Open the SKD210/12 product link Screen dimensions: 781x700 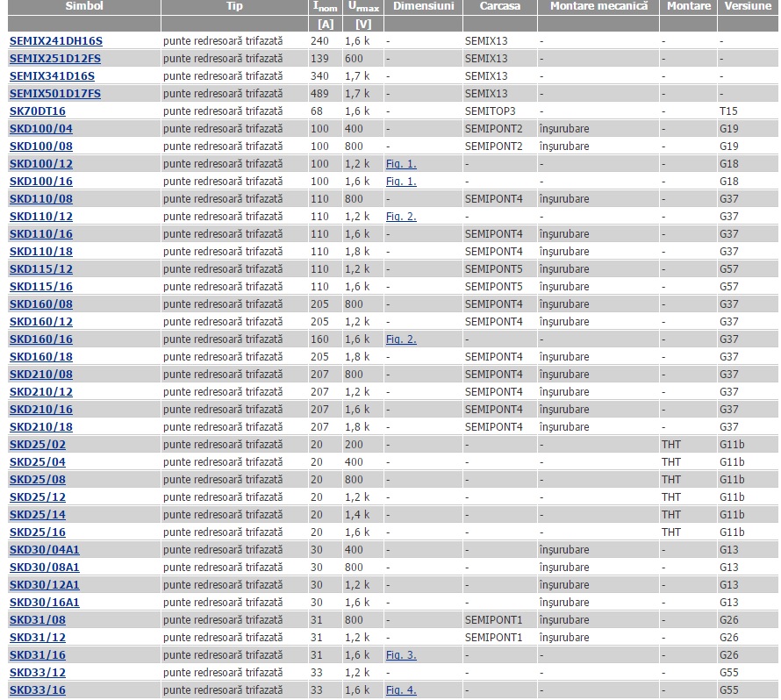coord(41,392)
